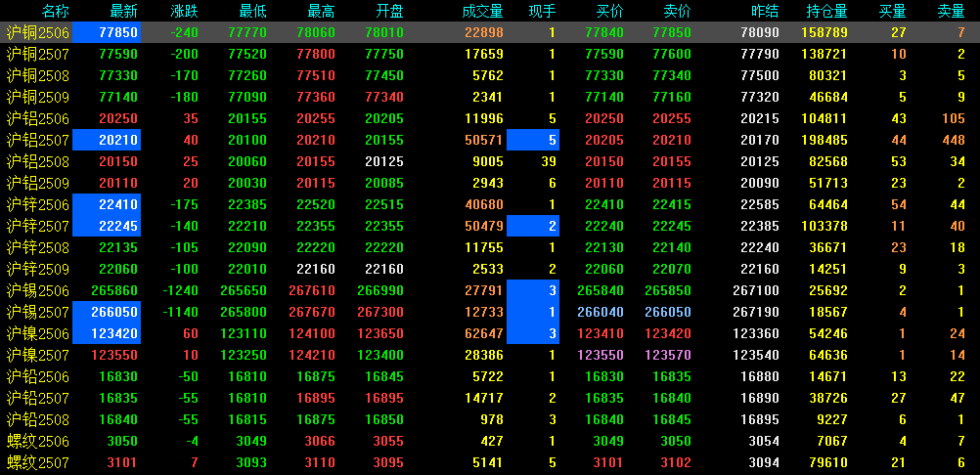The image size is (980, 475).
Task: Click last price 3101 for 螺纹2507
Action: pos(122,463)
